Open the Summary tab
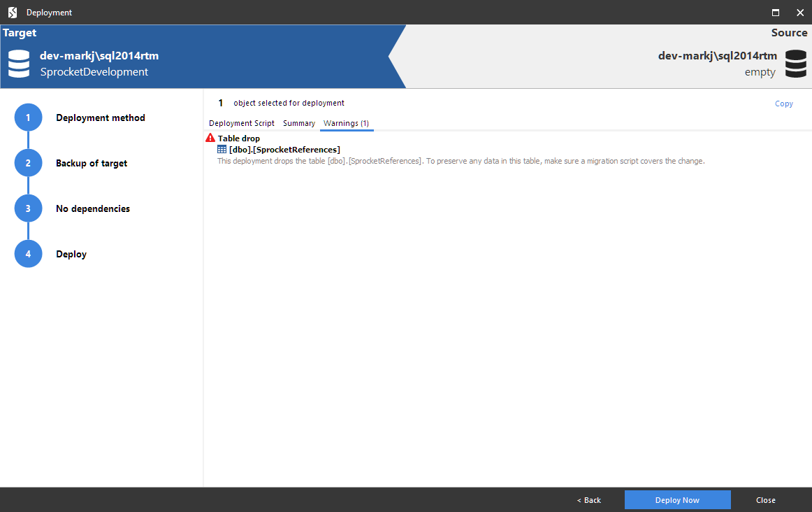The image size is (812, 512). (299, 122)
